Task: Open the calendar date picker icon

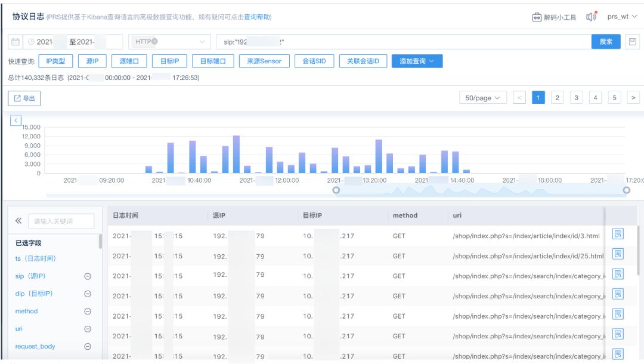Action: (x=15, y=42)
